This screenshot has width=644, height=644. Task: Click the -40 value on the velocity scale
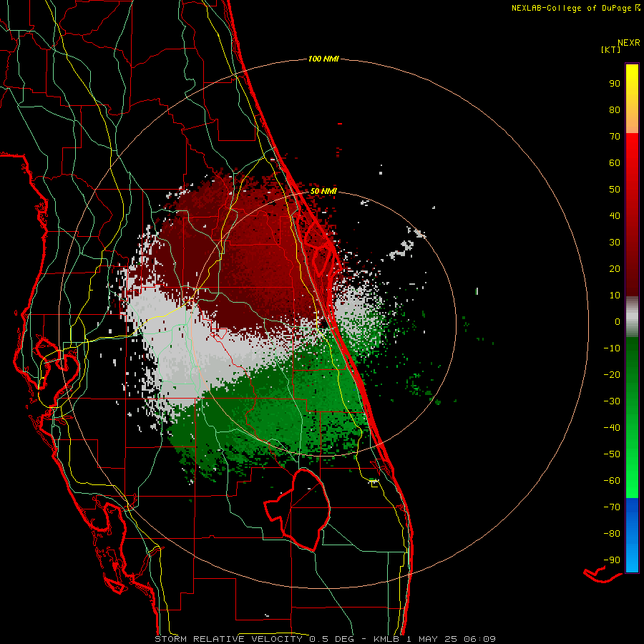coord(612,428)
